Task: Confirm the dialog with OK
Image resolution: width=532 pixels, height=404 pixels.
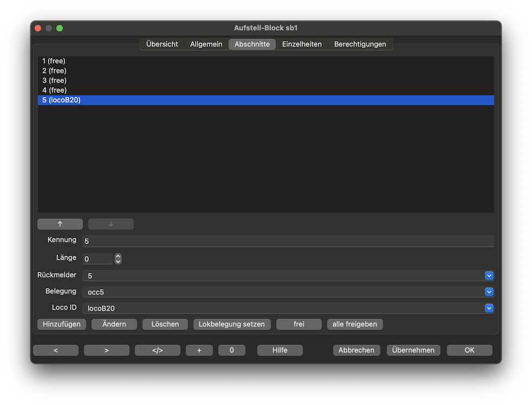Action: (x=469, y=350)
